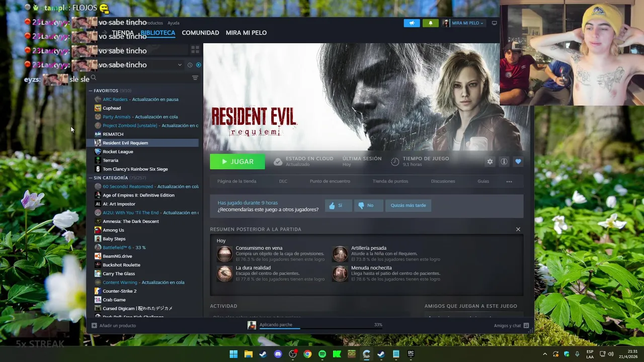This screenshot has height=362, width=644.
Task: Choose No thumbs down recommendation
Action: coord(368,206)
